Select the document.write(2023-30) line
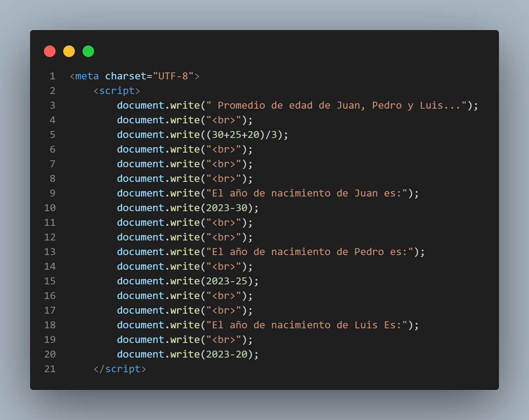Viewport: 529px width, 420px height. [x=188, y=208]
